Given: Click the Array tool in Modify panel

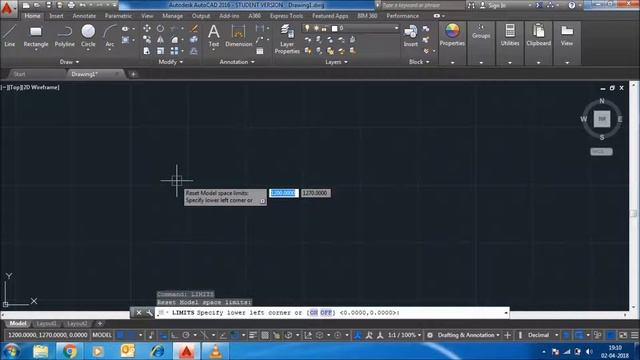Looking at the screenshot, I should (174, 51).
